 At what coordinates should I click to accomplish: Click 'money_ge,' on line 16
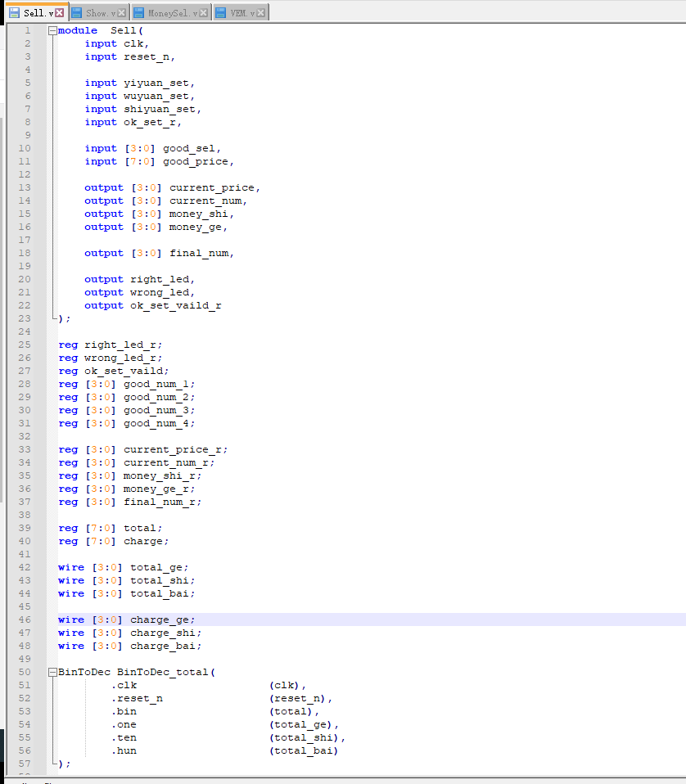pos(198,227)
